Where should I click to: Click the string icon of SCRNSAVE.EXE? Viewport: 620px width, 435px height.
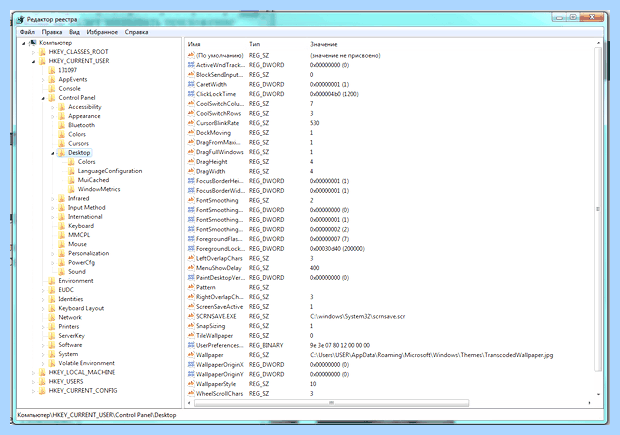coord(191,316)
